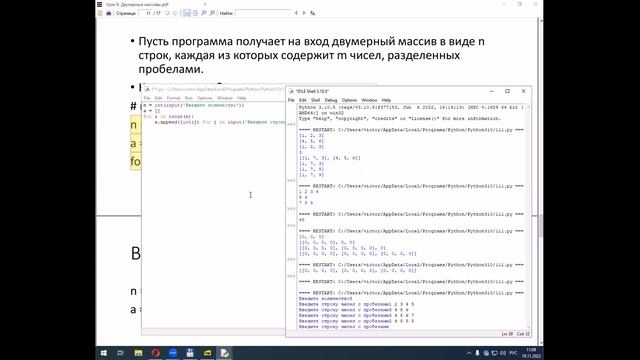The width and height of the screenshot is (640, 360).
Task: Maximize the IDLE Shell window
Action: click(507, 91)
